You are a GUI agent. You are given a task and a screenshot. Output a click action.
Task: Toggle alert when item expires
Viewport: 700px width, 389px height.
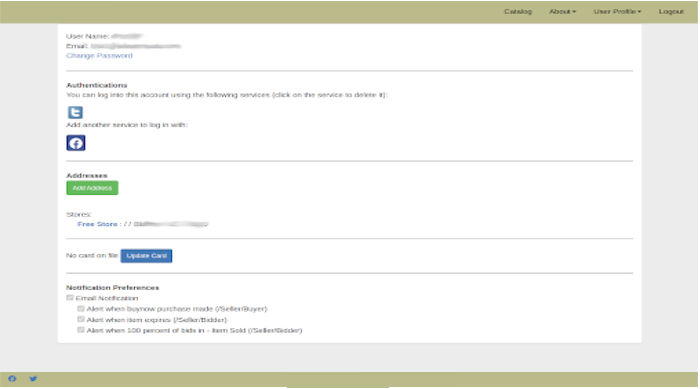pyautogui.click(x=80, y=319)
